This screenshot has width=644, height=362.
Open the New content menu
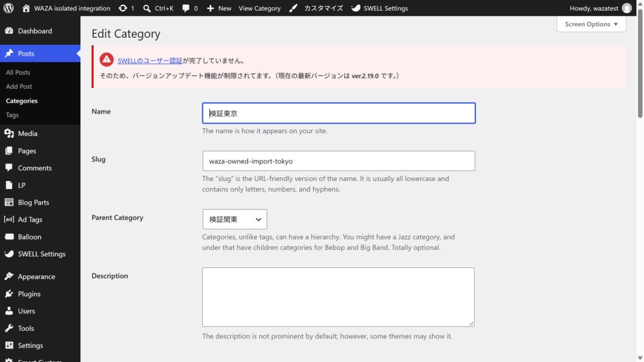(x=219, y=8)
